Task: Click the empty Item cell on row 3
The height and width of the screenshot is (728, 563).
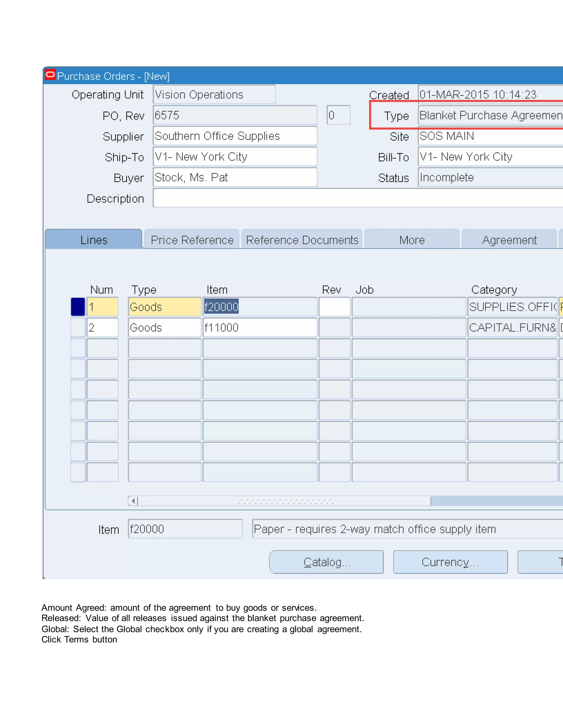Action: 260,348
